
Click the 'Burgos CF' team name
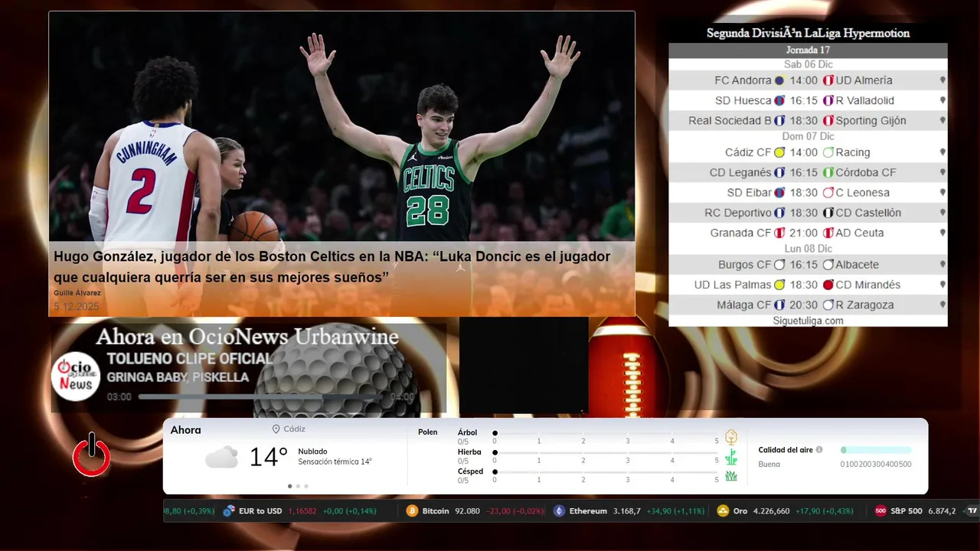tap(745, 265)
